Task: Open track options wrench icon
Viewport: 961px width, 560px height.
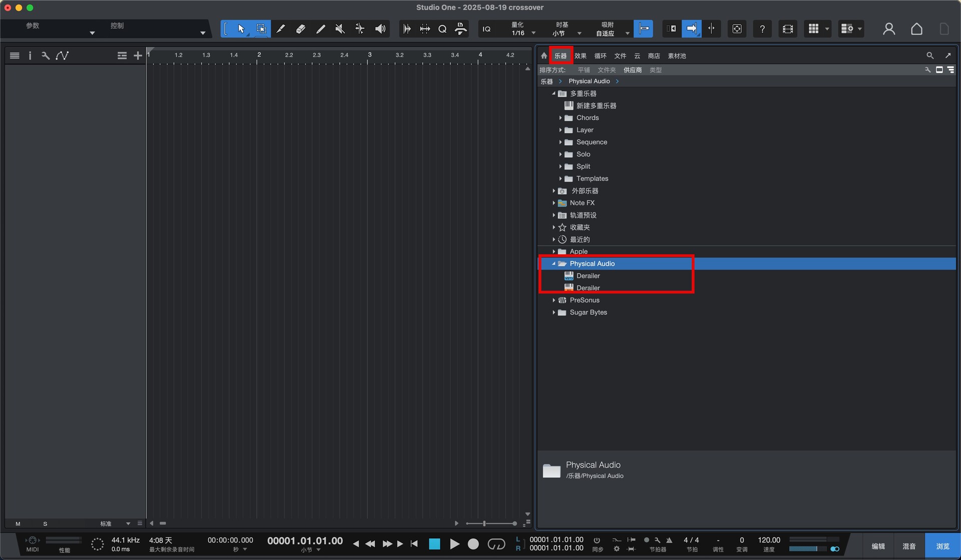Action: click(46, 56)
